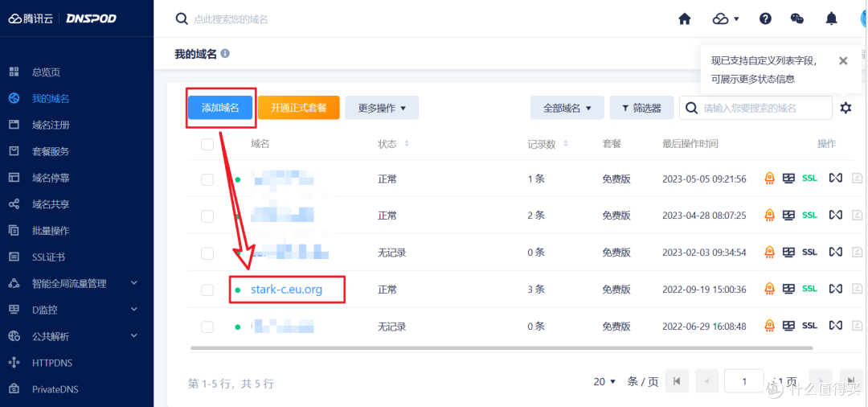Click infinity-shaped icon in 2023-04-28 08:07:25 row
This screenshot has height=407, width=868.
tap(835, 215)
